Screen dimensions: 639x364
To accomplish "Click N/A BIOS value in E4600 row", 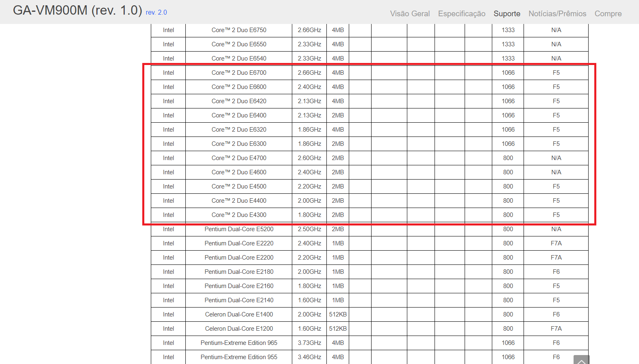I will pos(556,172).
